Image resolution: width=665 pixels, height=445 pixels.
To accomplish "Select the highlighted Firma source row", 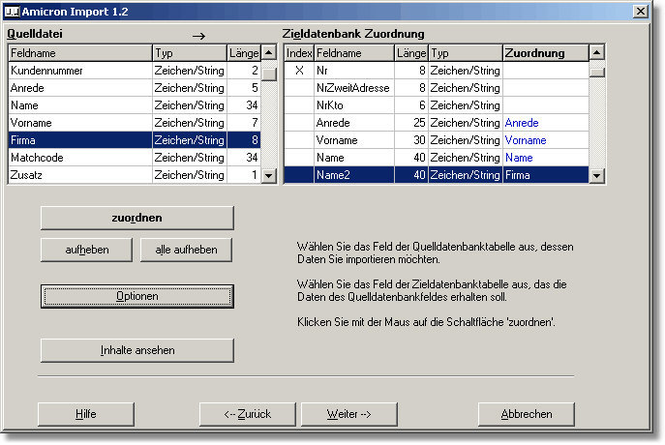I will 134,140.
